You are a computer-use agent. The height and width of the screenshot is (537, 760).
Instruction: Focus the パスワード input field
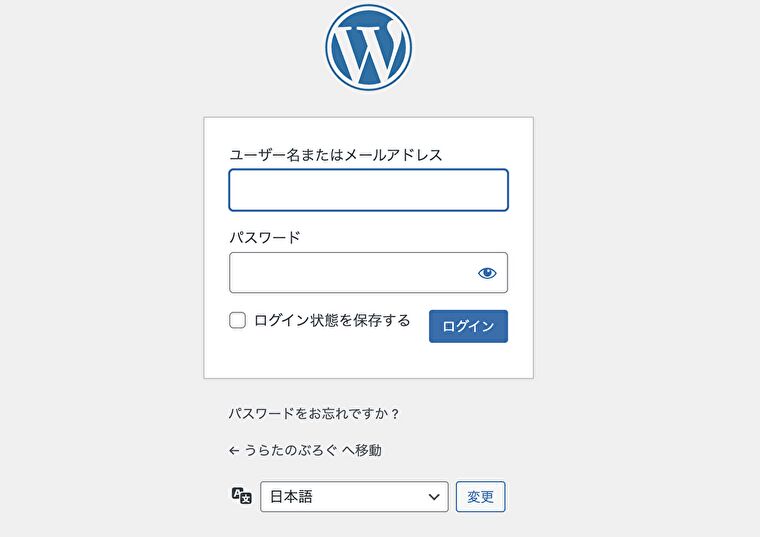368,273
